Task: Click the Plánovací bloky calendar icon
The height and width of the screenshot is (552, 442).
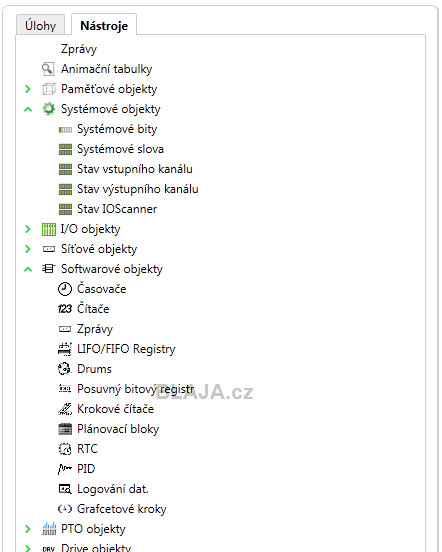Action: tap(65, 429)
